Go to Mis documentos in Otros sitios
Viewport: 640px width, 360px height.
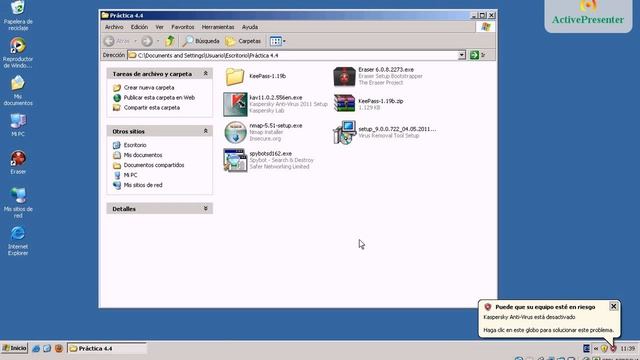(x=143, y=155)
